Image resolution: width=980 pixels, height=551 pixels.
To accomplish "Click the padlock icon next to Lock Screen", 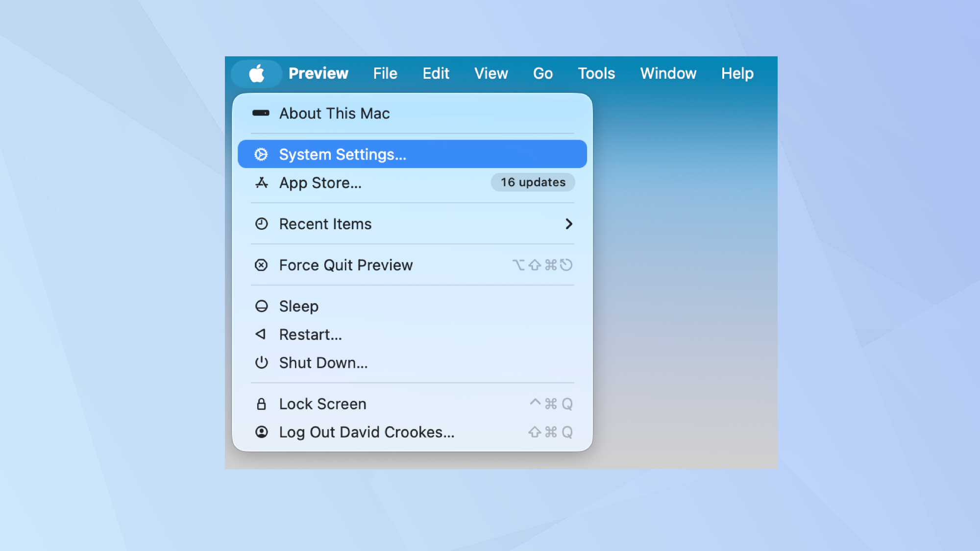I will pyautogui.click(x=262, y=403).
